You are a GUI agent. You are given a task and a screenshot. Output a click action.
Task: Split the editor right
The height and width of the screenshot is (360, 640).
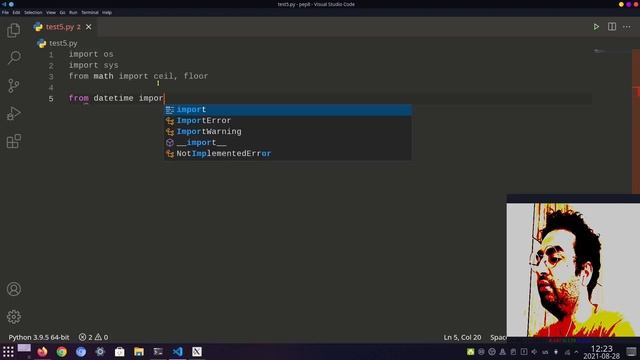point(611,27)
